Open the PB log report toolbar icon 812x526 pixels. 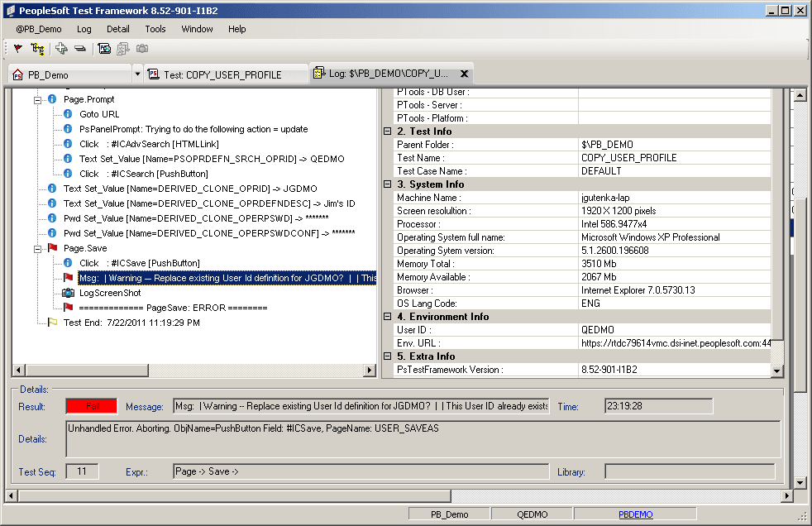[x=103, y=48]
